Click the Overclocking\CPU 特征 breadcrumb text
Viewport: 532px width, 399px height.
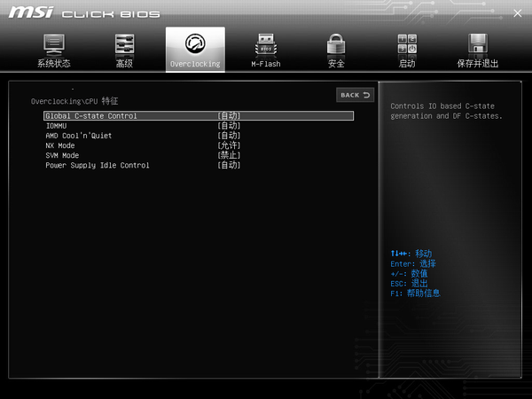click(x=74, y=101)
